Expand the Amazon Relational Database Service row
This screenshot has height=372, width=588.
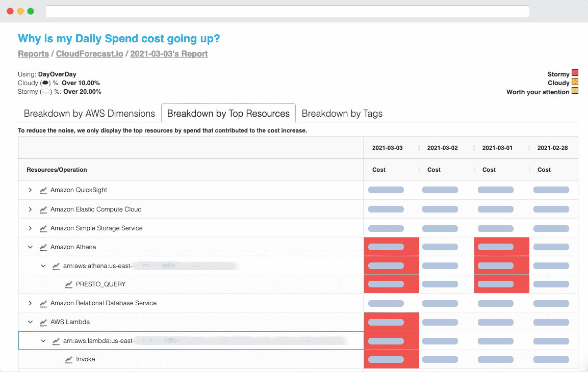31,303
